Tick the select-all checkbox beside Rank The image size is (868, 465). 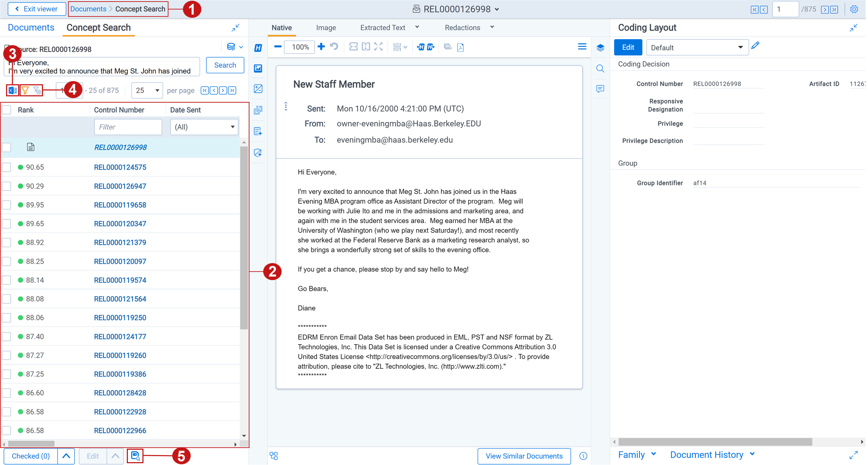point(7,110)
